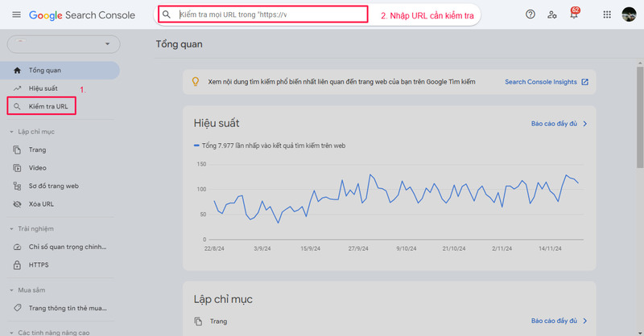The height and width of the screenshot is (336, 644).
Task: Open users and permissions icon
Action: pyautogui.click(x=552, y=14)
